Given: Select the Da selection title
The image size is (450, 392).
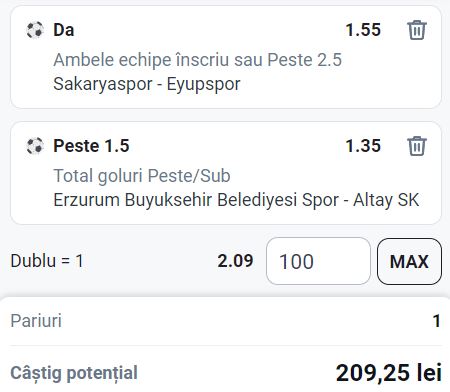Looking at the screenshot, I should click(x=64, y=30).
